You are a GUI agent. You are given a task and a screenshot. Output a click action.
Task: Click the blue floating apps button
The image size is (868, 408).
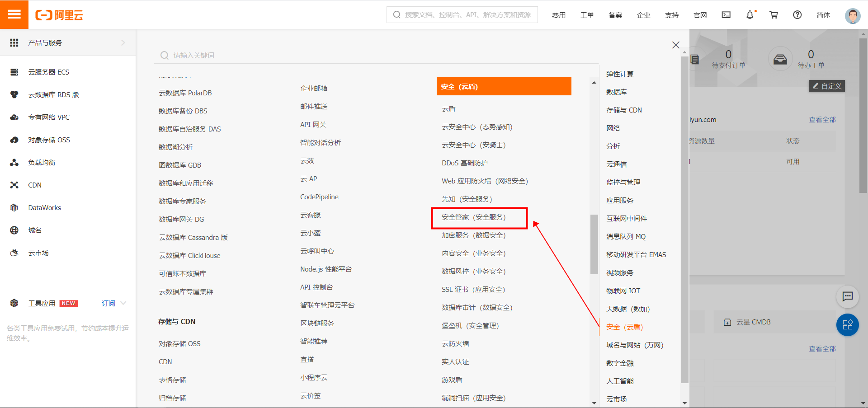click(848, 325)
